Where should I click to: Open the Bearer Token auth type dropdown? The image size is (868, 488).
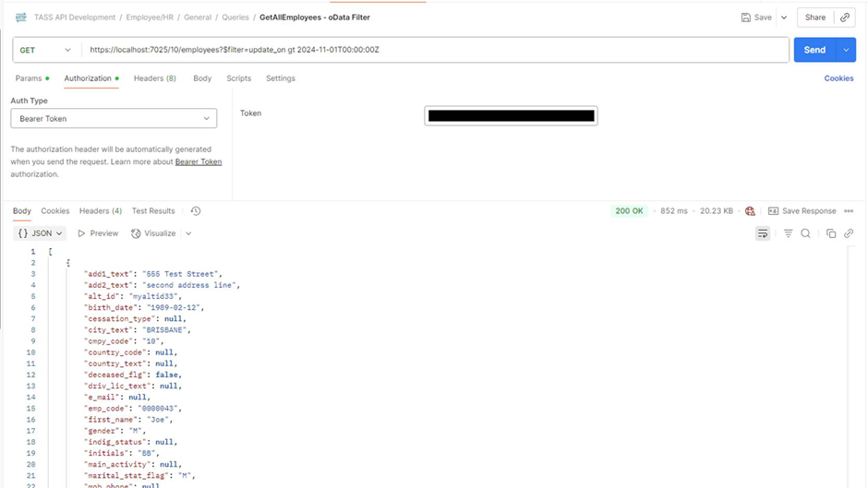click(114, 119)
